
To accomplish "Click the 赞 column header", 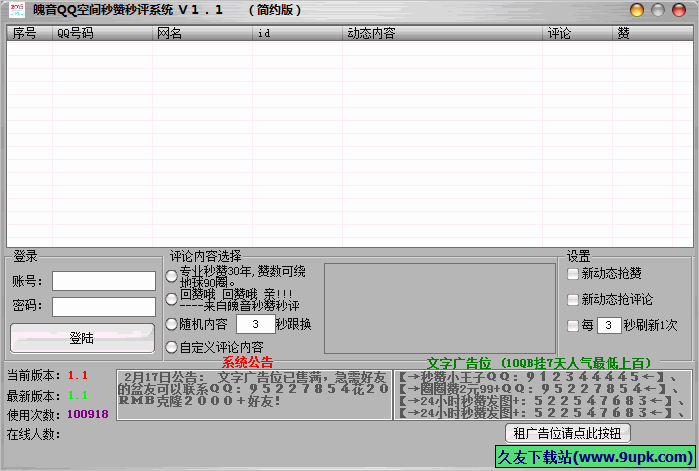I will (653, 33).
